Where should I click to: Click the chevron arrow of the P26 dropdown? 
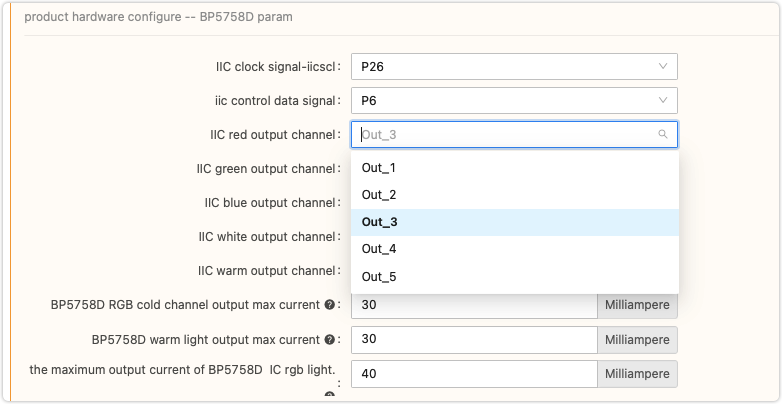(663, 66)
